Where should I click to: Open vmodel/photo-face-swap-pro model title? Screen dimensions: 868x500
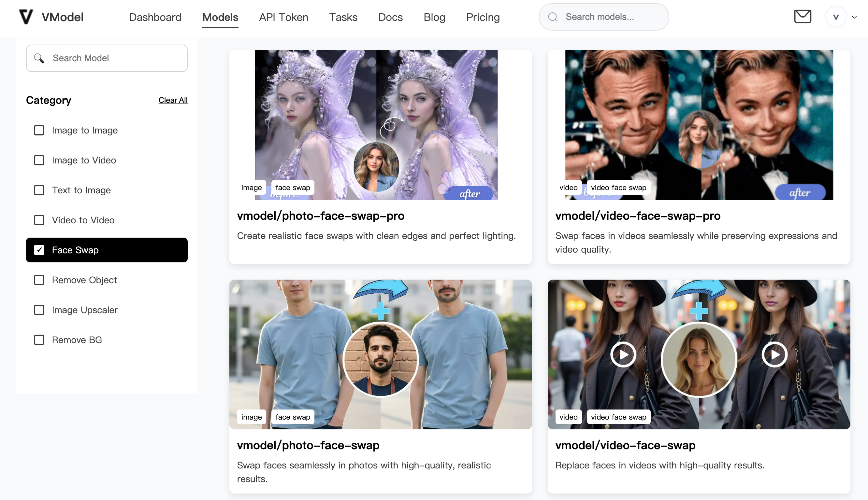[x=320, y=216]
